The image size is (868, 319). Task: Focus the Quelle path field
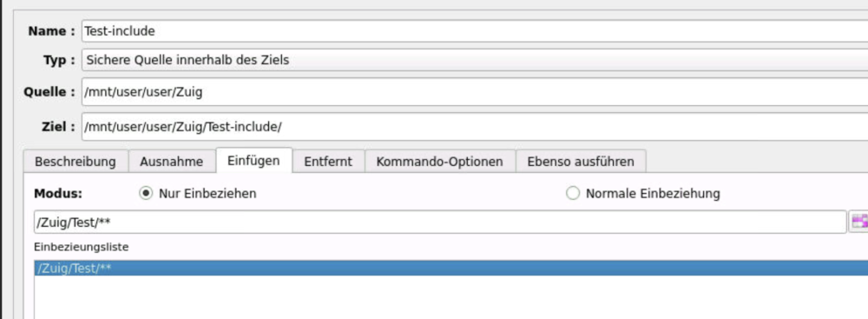[x=475, y=92]
